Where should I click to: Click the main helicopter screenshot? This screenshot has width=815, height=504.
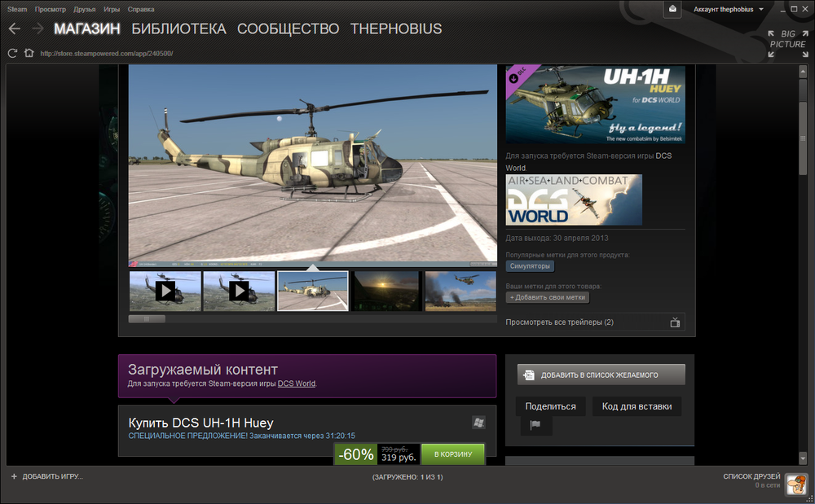coord(313,165)
